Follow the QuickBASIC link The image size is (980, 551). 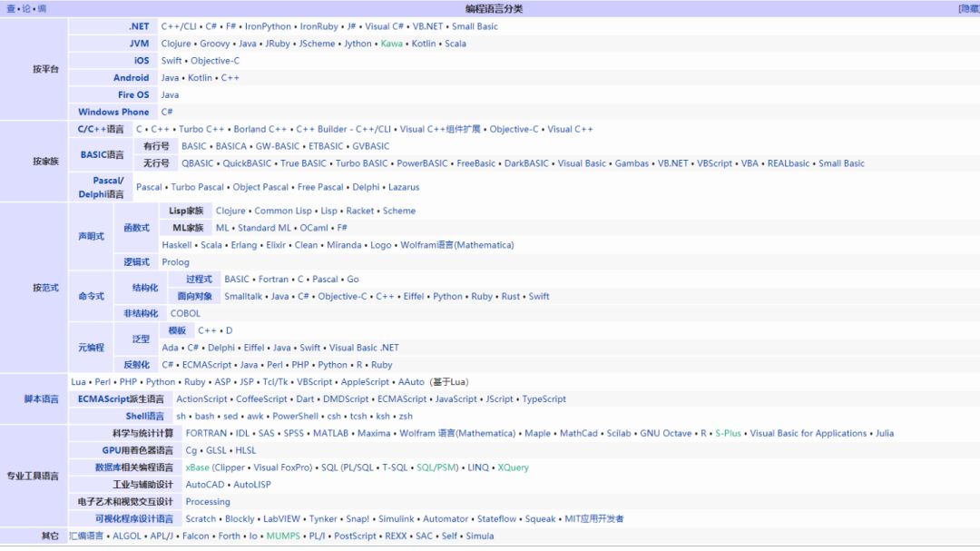[247, 163]
